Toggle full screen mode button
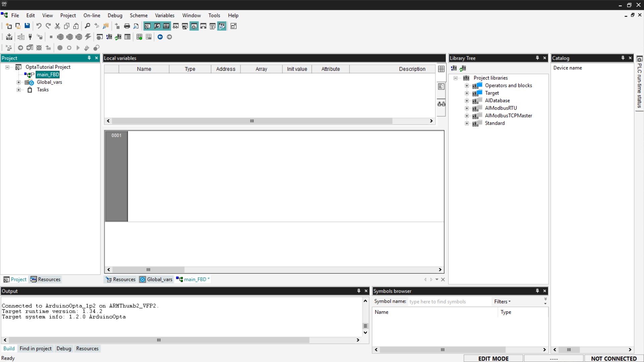The height and width of the screenshot is (362, 644). pos(233,26)
